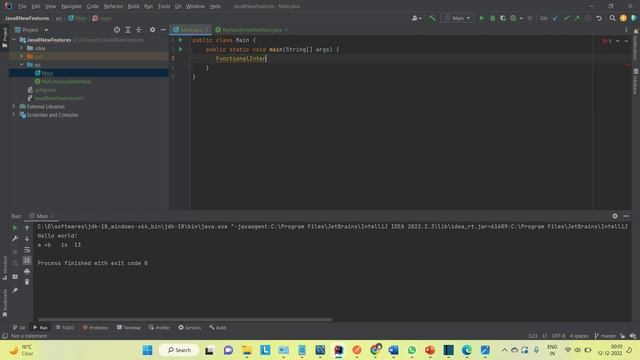The height and width of the screenshot is (360, 640).
Task: Click the Git commit checkmark icon
Action: pyautogui.click(x=566, y=18)
